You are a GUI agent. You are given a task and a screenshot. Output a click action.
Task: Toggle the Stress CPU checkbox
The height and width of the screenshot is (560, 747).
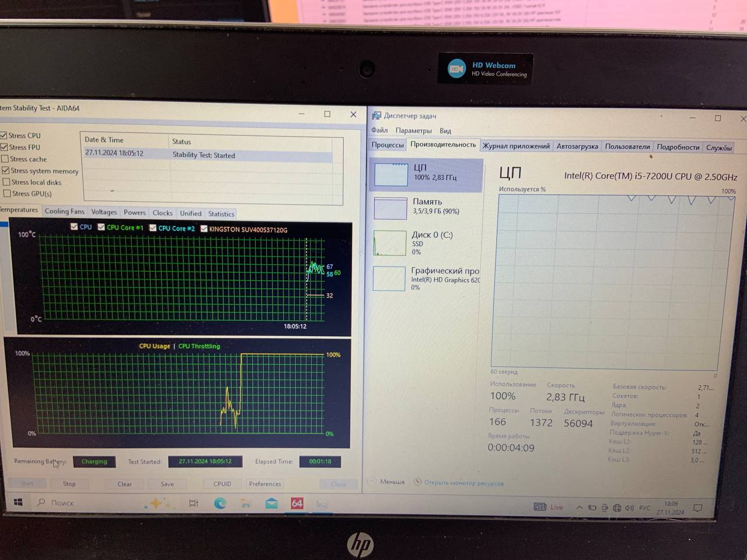[4, 135]
